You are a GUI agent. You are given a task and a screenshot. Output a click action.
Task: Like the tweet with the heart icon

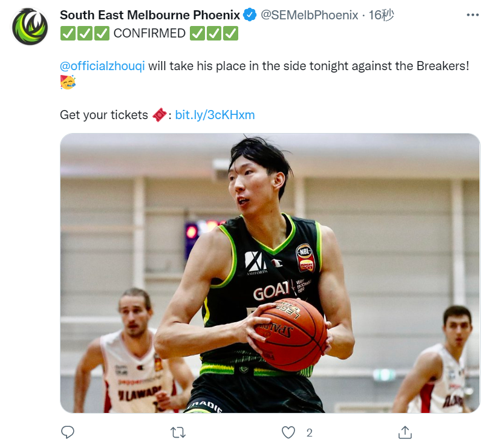pyautogui.click(x=288, y=432)
